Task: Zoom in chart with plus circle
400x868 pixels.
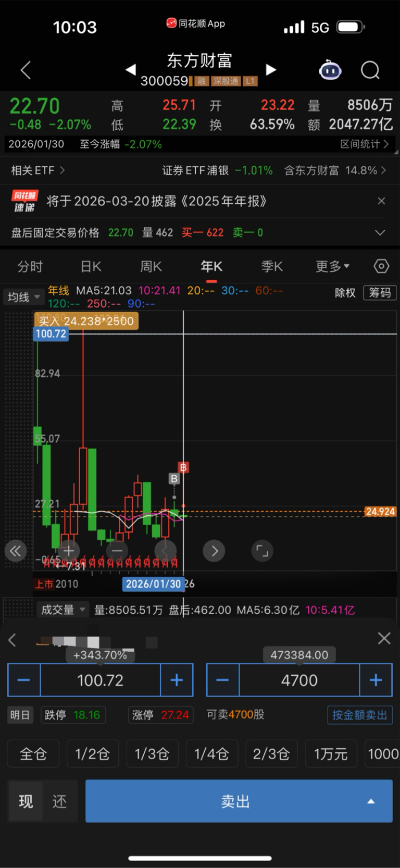Action: point(68,551)
